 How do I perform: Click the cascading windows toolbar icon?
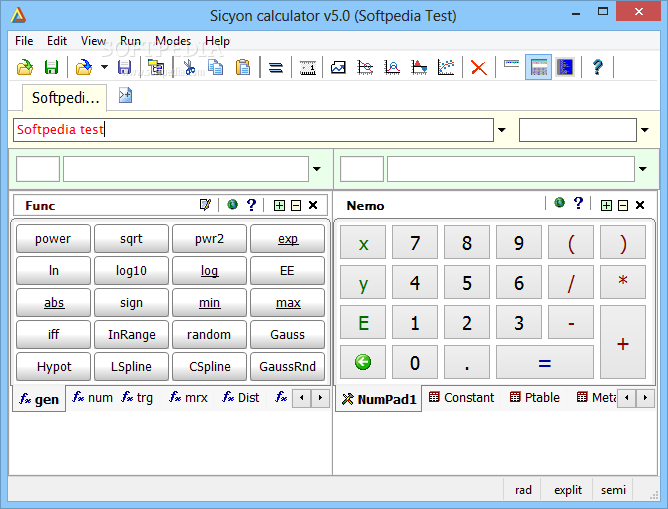click(x=156, y=67)
